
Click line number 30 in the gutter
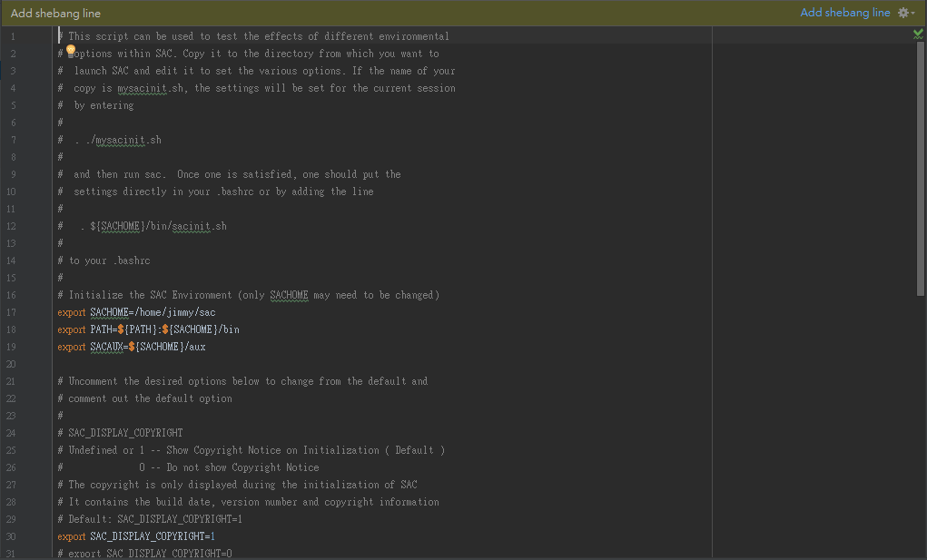[x=11, y=536]
